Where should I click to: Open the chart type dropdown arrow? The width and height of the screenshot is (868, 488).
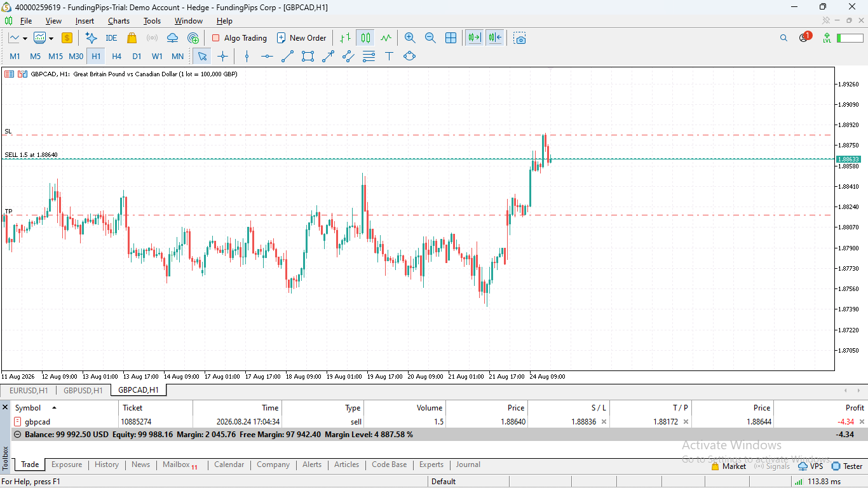[25, 38]
